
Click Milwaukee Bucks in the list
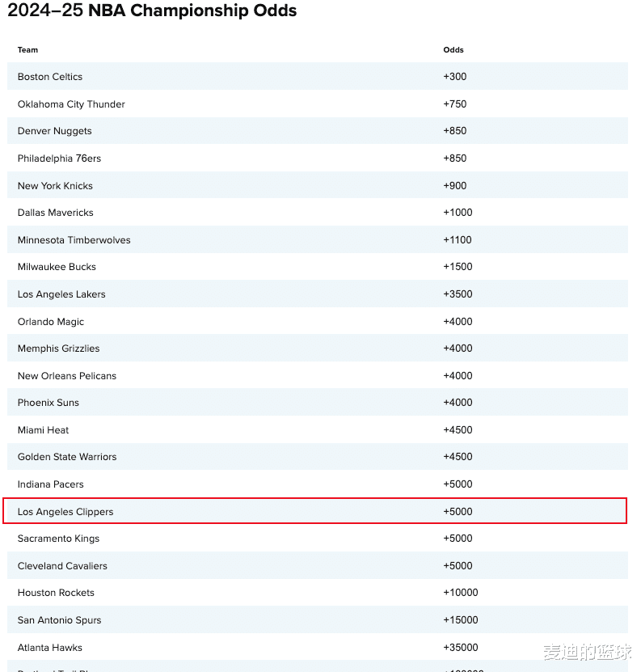click(x=57, y=267)
